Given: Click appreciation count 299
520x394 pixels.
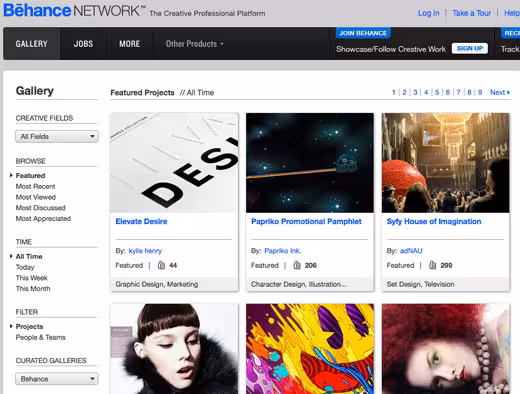Looking at the screenshot, I should pyautogui.click(x=446, y=265).
